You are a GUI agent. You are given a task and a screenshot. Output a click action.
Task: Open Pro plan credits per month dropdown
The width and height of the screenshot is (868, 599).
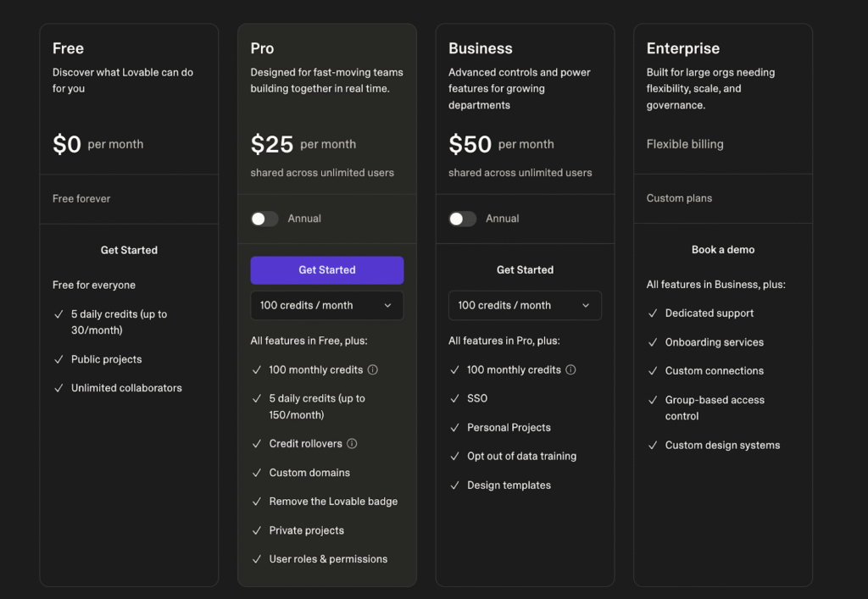[326, 306]
